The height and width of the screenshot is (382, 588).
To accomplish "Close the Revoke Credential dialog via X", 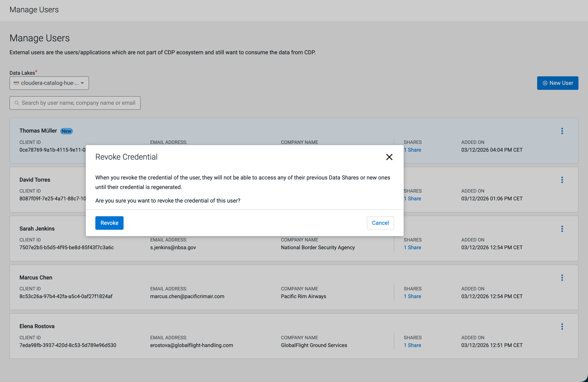I will click(x=389, y=157).
